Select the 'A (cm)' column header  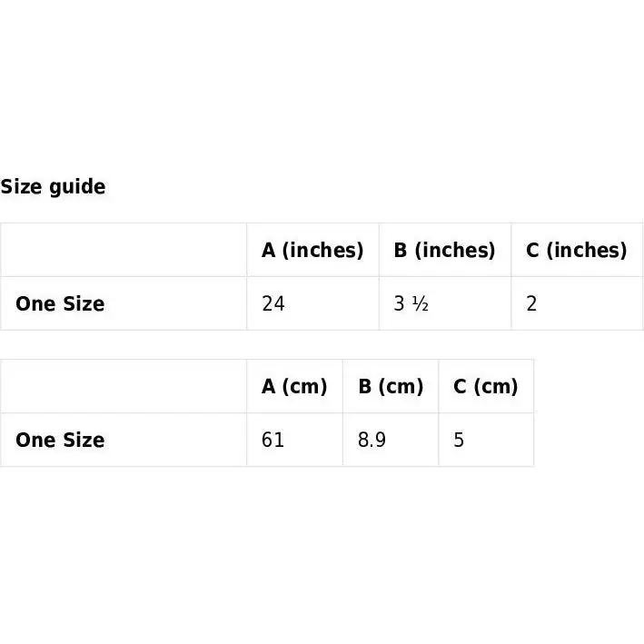pyautogui.click(x=294, y=386)
